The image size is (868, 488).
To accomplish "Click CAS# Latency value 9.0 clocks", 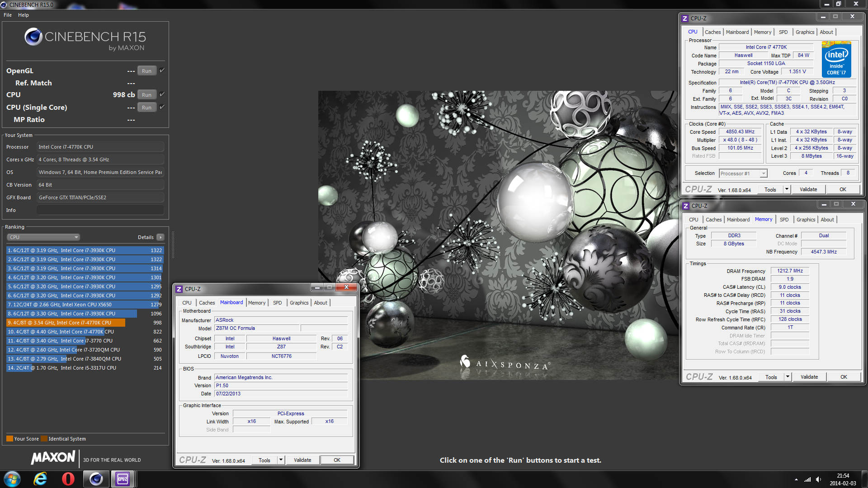I will pyautogui.click(x=790, y=287).
